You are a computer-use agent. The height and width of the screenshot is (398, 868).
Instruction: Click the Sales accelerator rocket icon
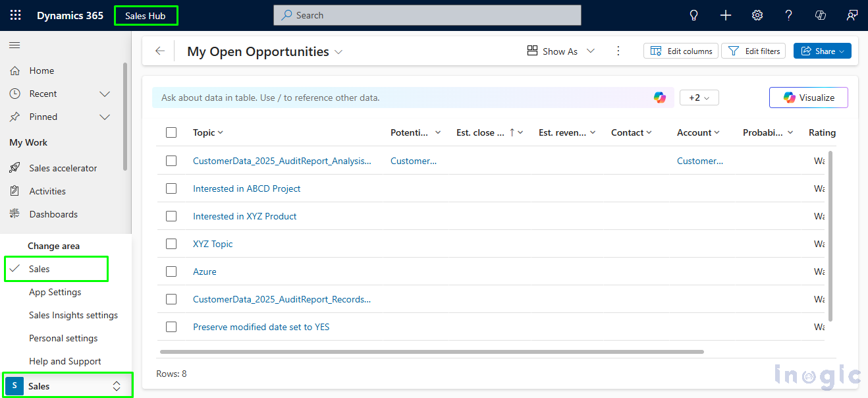tap(14, 168)
